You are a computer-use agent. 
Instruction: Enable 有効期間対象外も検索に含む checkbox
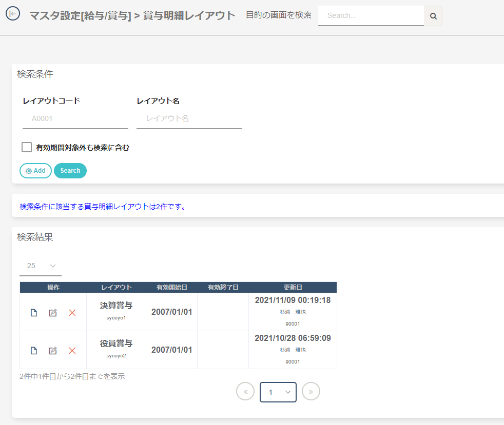click(27, 148)
